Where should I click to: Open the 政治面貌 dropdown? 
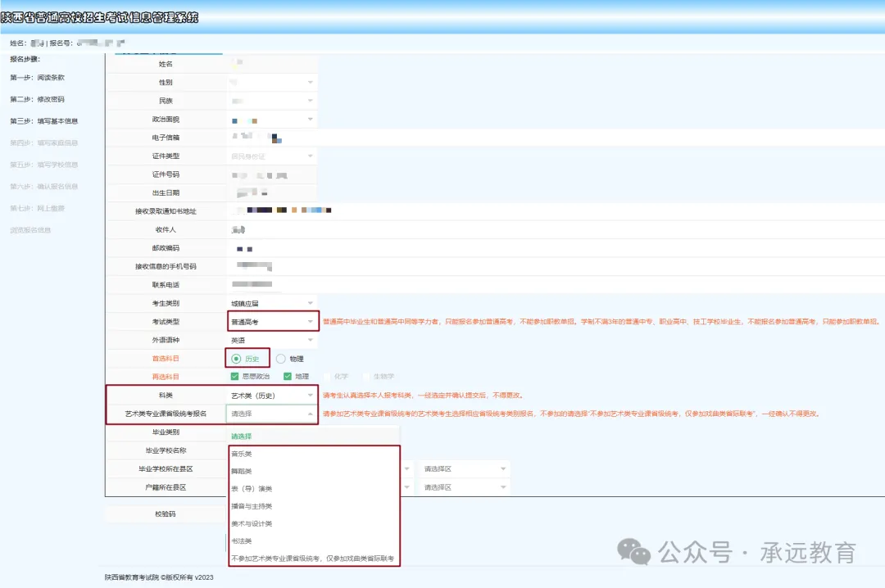271,120
